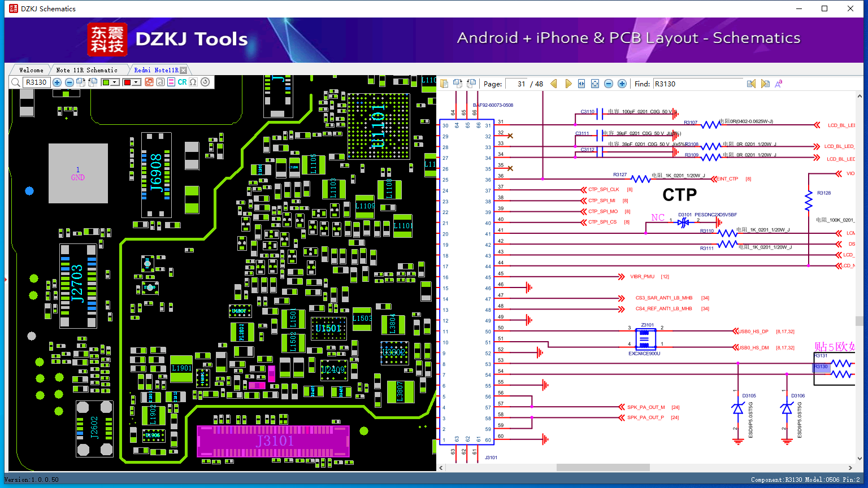868x488 pixels.
Task: Click the schematic scroll-right arrow
Action: point(850,468)
